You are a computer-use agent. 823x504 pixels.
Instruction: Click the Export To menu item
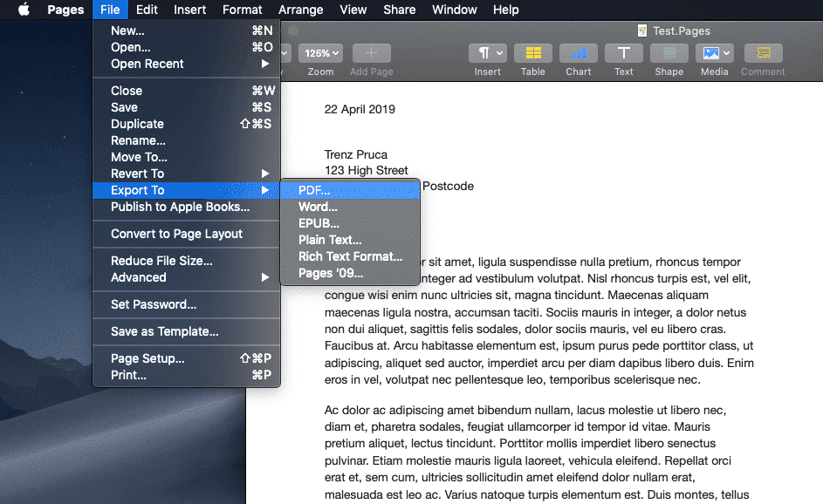point(186,190)
